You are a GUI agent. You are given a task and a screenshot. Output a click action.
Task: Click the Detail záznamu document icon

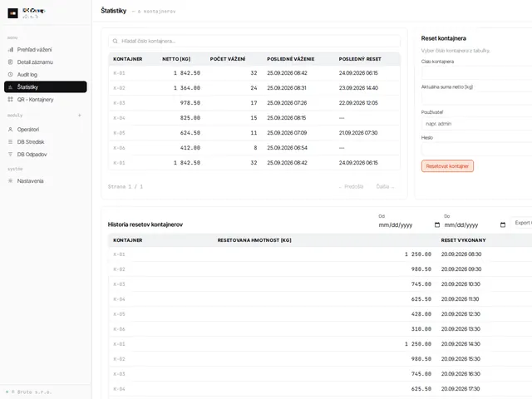(10, 62)
